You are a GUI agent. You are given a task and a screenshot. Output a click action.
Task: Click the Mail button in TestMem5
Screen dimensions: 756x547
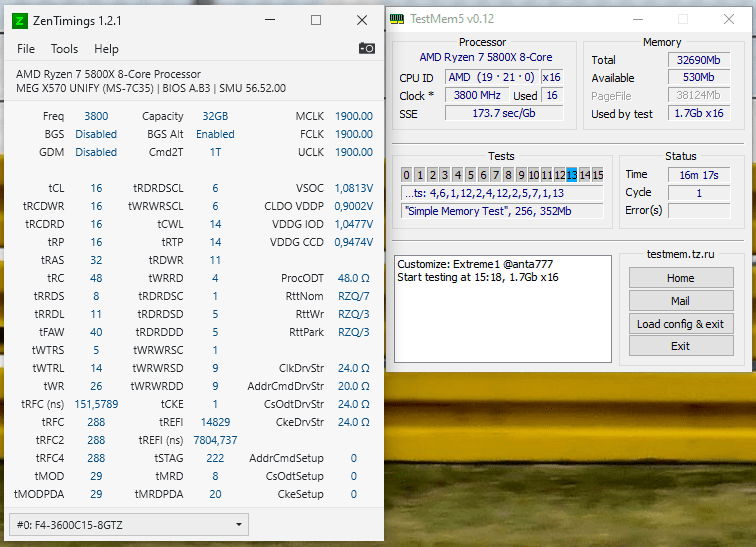(681, 301)
